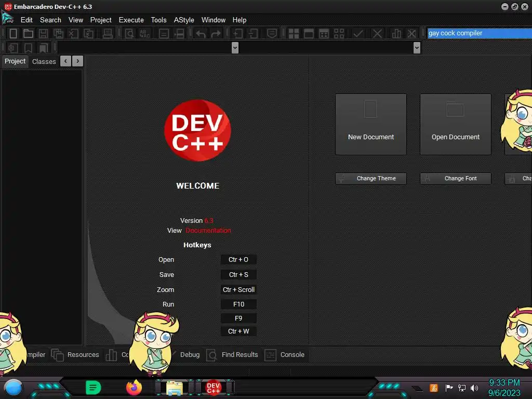Click the Redo arrow icon
Screen dimensions: 532x399
(x=216, y=34)
